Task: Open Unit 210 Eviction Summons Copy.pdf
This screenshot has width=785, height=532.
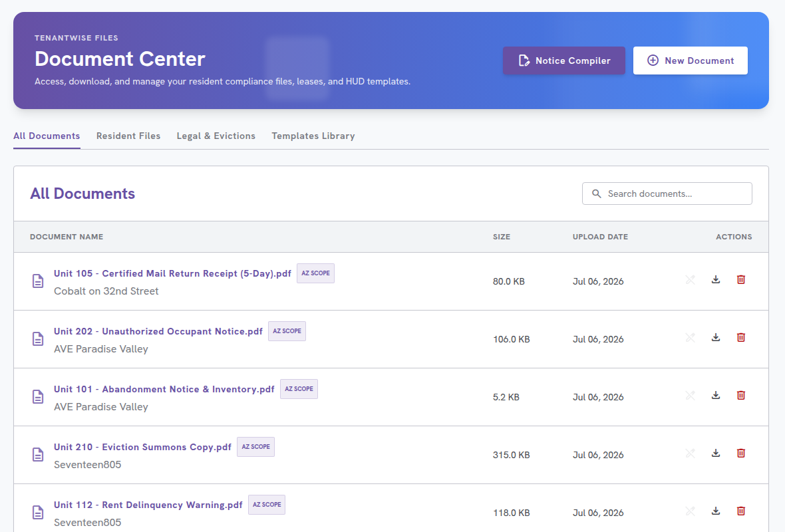Action: click(142, 447)
